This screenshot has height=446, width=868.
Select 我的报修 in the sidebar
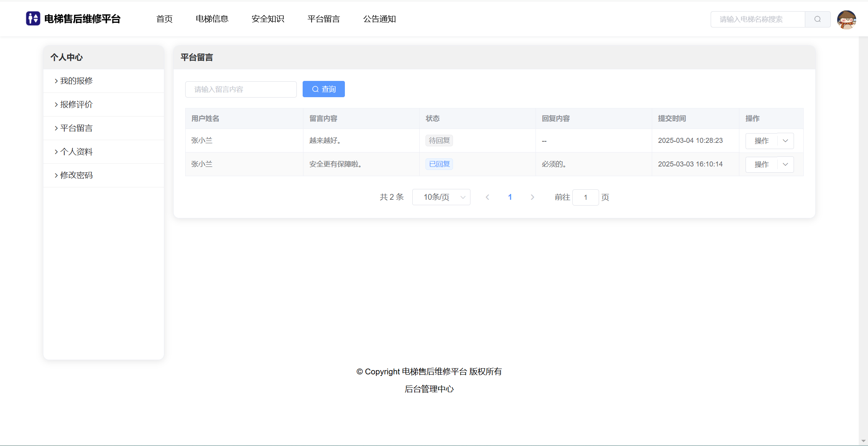[x=76, y=81]
